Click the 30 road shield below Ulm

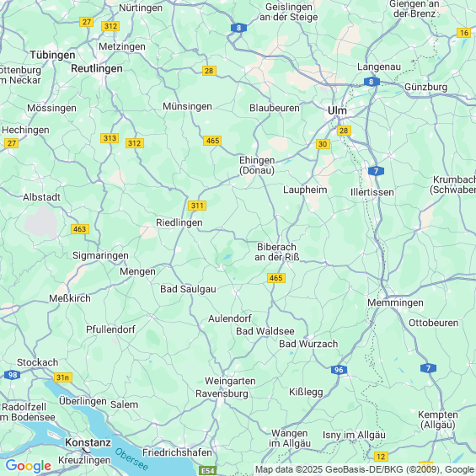pos(323,144)
